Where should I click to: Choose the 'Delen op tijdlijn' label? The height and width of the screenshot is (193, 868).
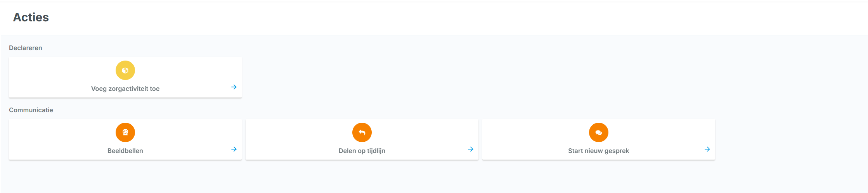pos(362,151)
